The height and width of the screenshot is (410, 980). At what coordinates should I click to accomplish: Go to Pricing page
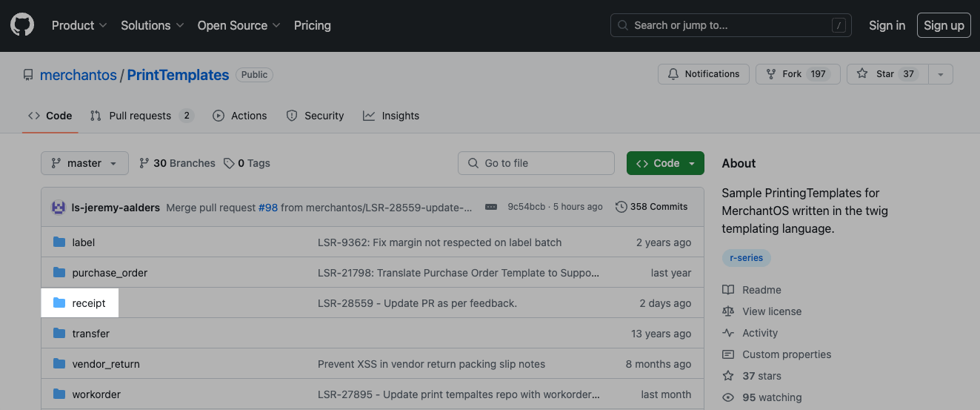tap(313, 25)
